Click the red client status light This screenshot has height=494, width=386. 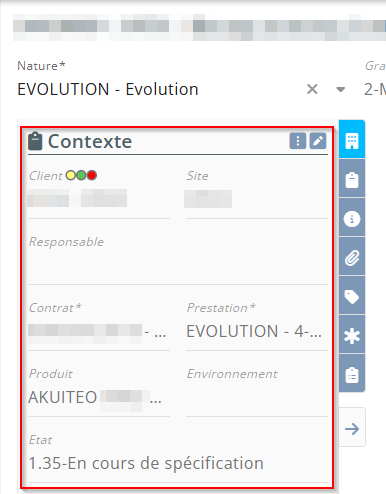coord(92,175)
